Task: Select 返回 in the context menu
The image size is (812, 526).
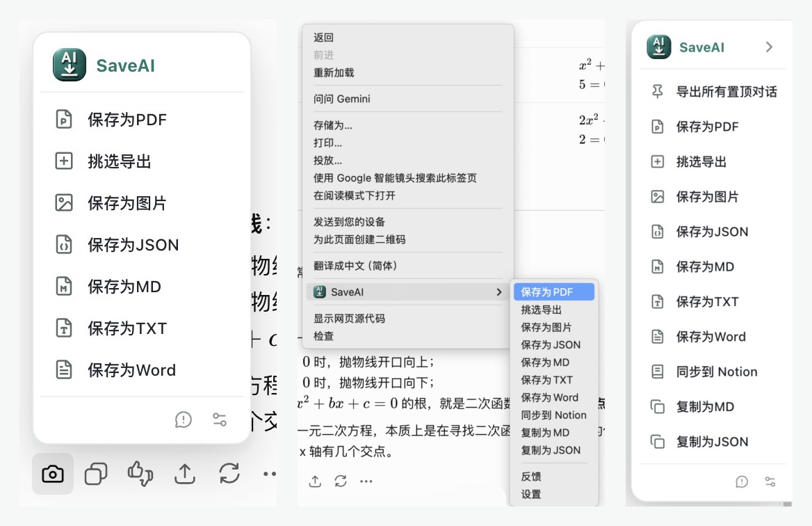Action: 324,38
